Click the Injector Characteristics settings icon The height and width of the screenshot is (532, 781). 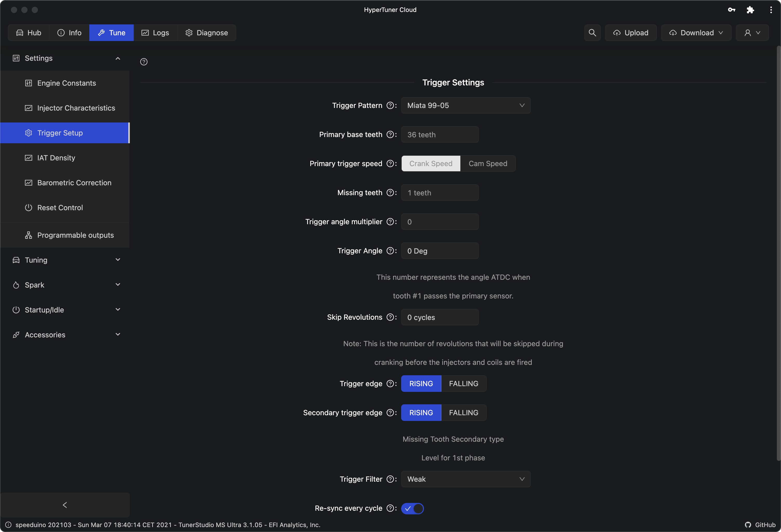click(29, 107)
